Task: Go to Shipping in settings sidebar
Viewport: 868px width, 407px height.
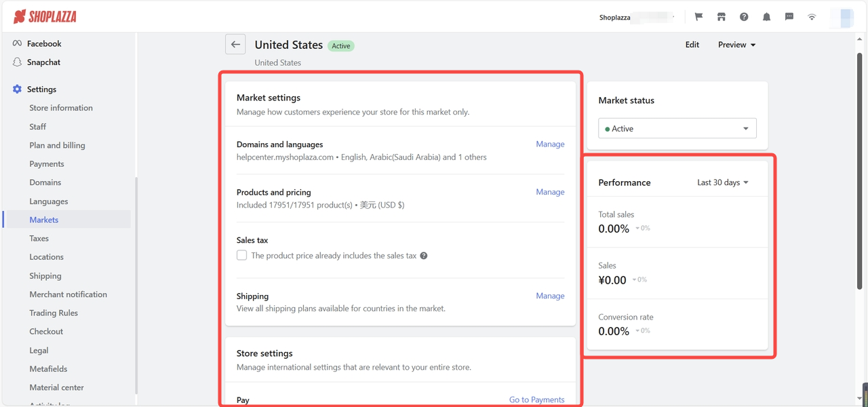Action: click(45, 276)
